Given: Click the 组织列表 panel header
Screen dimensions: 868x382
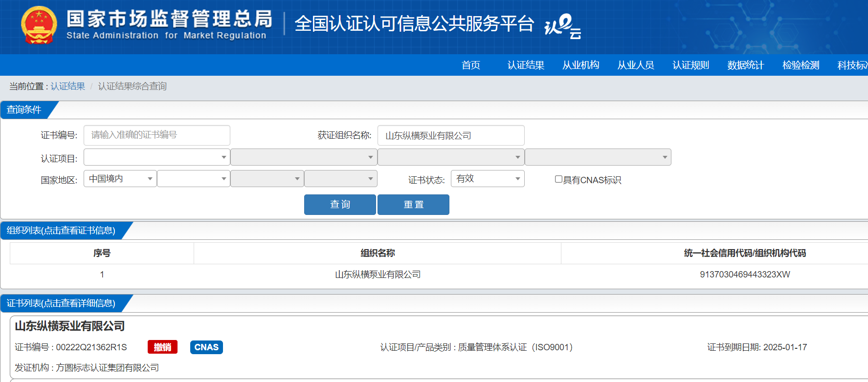Looking at the screenshot, I should pyautogui.click(x=61, y=231).
